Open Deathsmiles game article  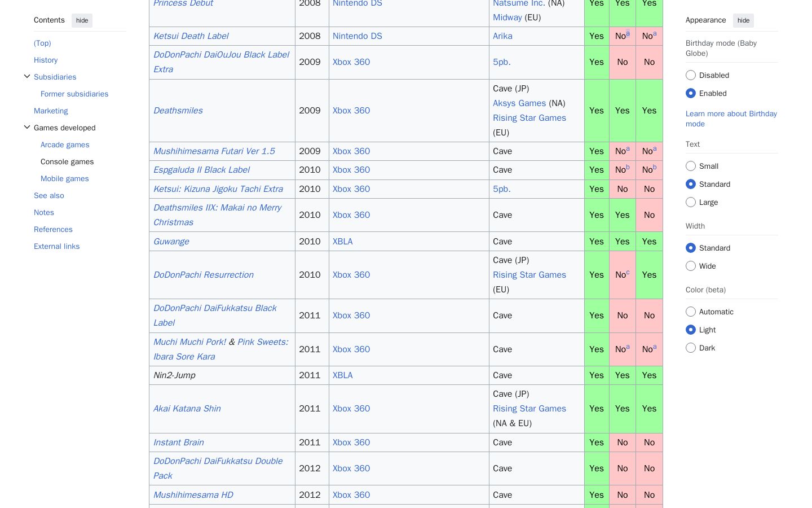click(x=178, y=111)
